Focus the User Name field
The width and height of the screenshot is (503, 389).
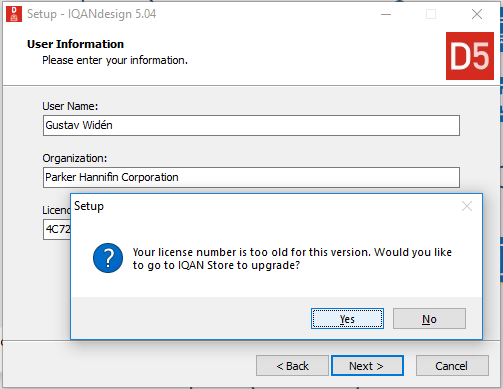(251, 125)
